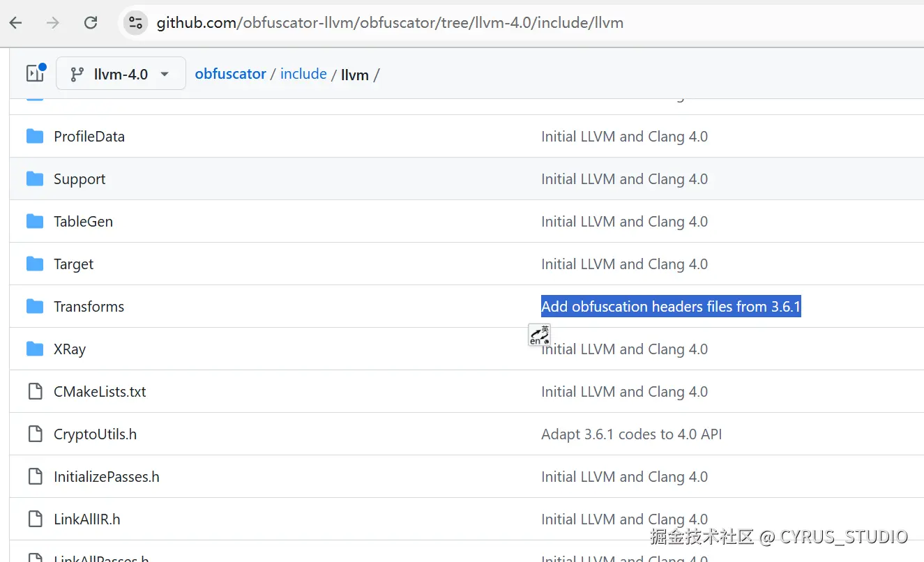Expand the file tree side panel icon

point(36,73)
